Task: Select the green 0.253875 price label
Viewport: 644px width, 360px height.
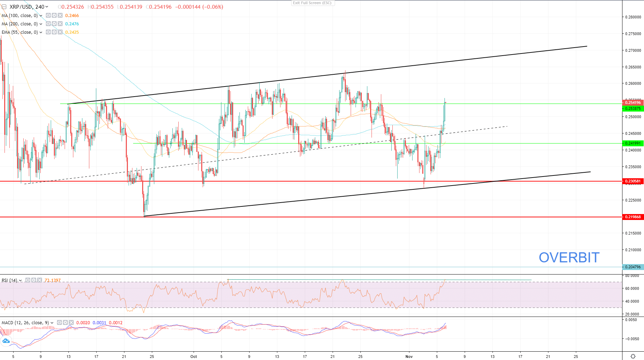Action: tap(633, 108)
